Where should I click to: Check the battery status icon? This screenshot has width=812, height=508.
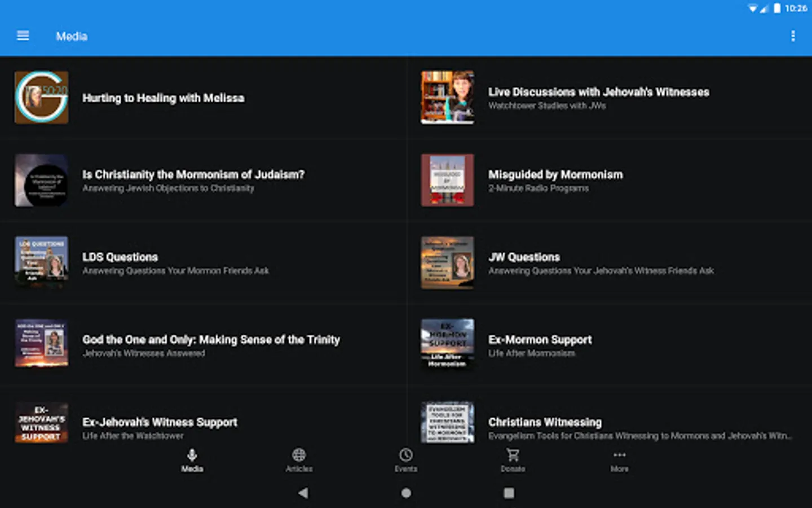click(777, 8)
